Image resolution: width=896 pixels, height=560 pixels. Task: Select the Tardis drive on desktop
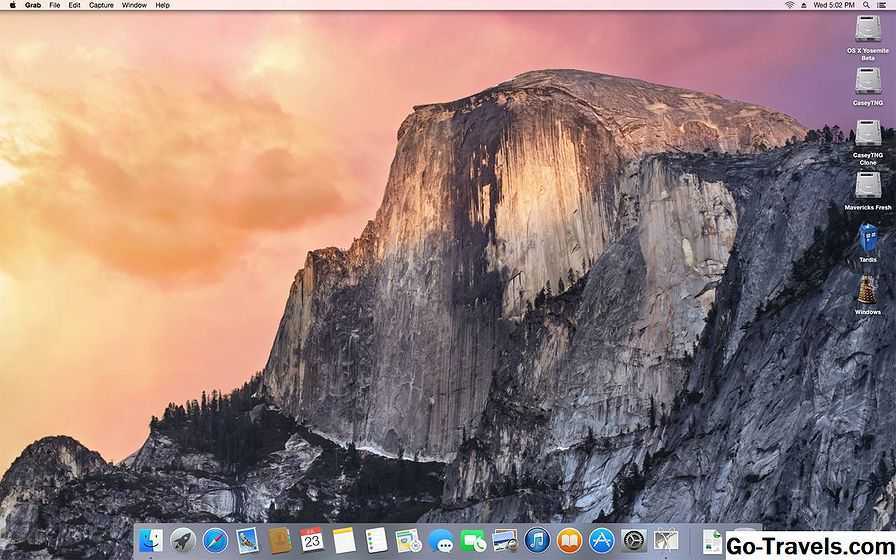[x=868, y=239]
